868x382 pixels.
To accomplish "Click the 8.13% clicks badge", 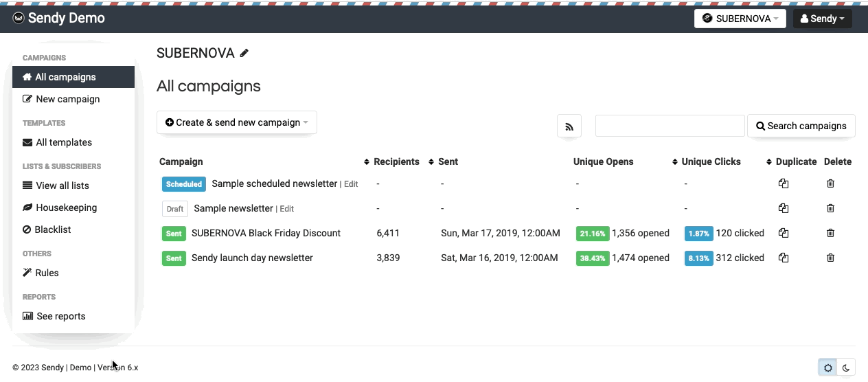I will (699, 258).
